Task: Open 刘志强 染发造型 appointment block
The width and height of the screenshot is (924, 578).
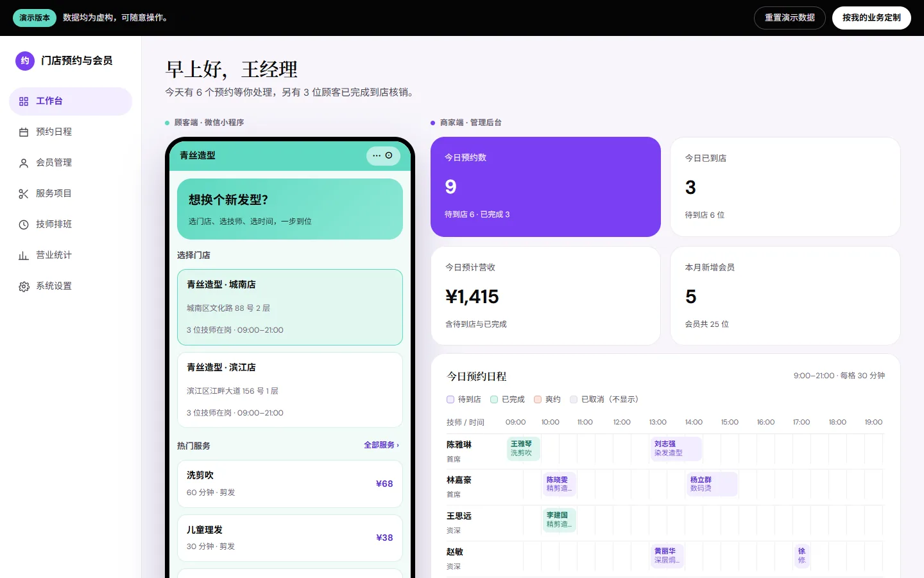Action: tap(676, 448)
